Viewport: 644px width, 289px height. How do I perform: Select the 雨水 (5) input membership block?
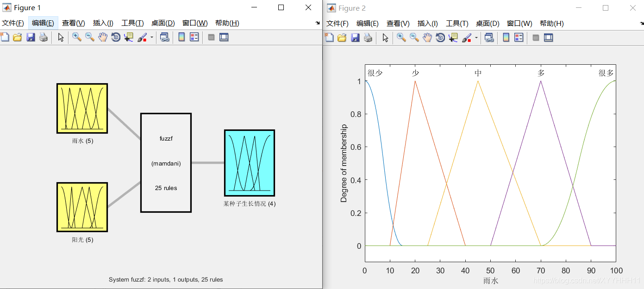(82, 108)
